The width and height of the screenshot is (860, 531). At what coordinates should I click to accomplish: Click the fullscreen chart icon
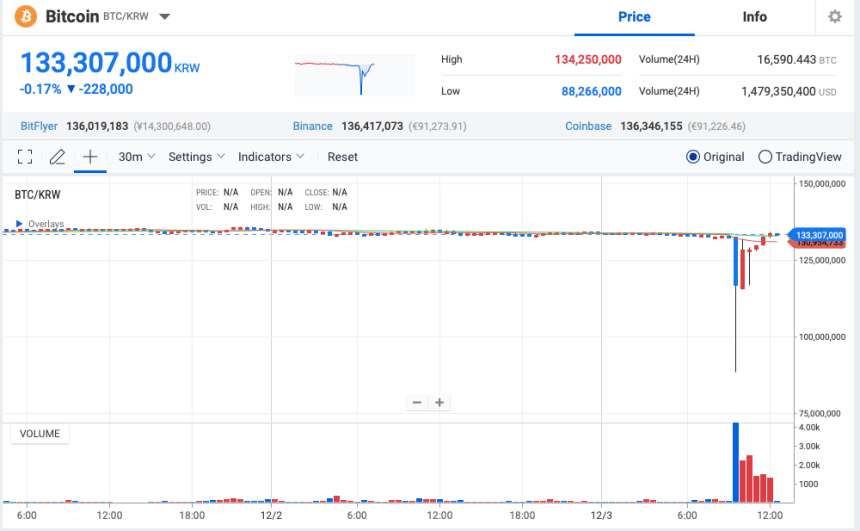(x=25, y=157)
